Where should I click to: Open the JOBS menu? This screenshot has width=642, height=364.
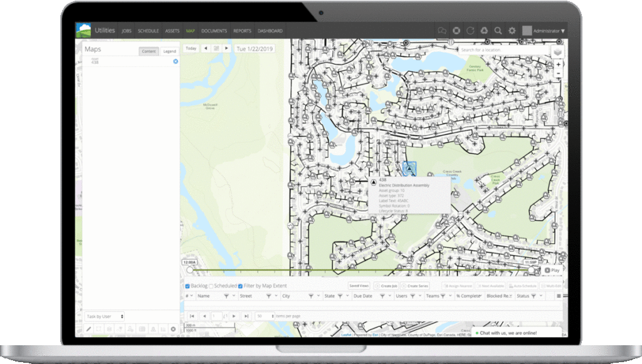coord(127,31)
